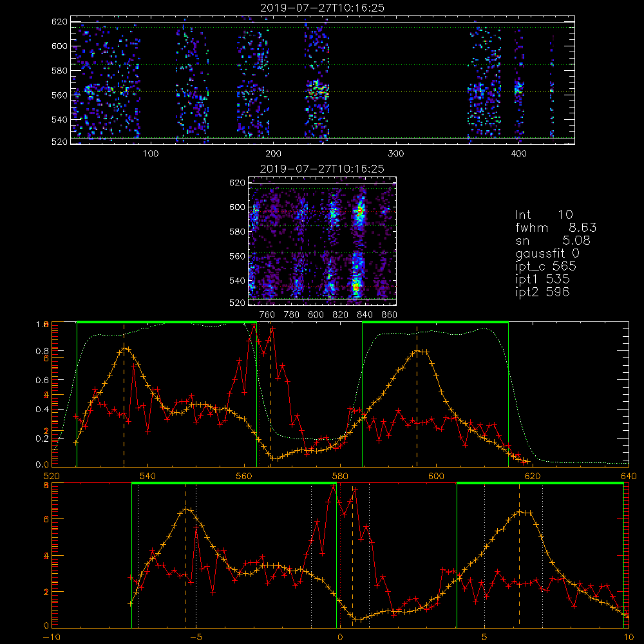This screenshot has height=644, width=644.
Task: Click the 'ipt1 535' parameter line
Action: coord(542,279)
